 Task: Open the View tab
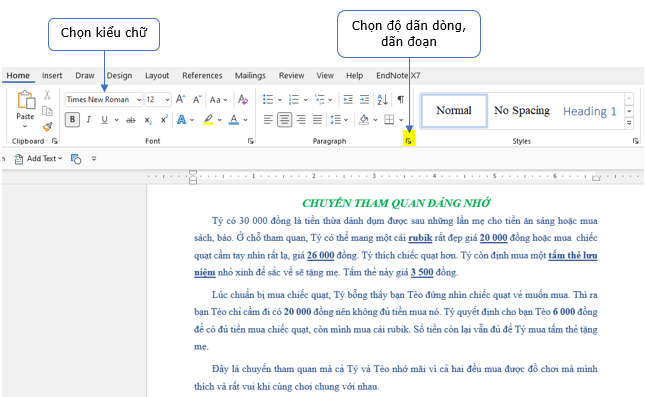click(x=325, y=75)
